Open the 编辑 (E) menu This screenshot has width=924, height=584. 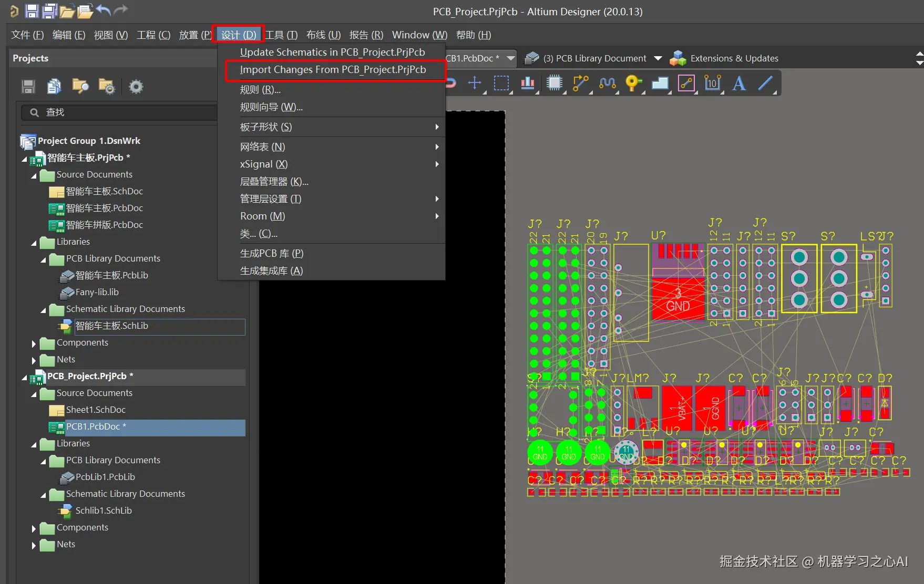point(69,35)
